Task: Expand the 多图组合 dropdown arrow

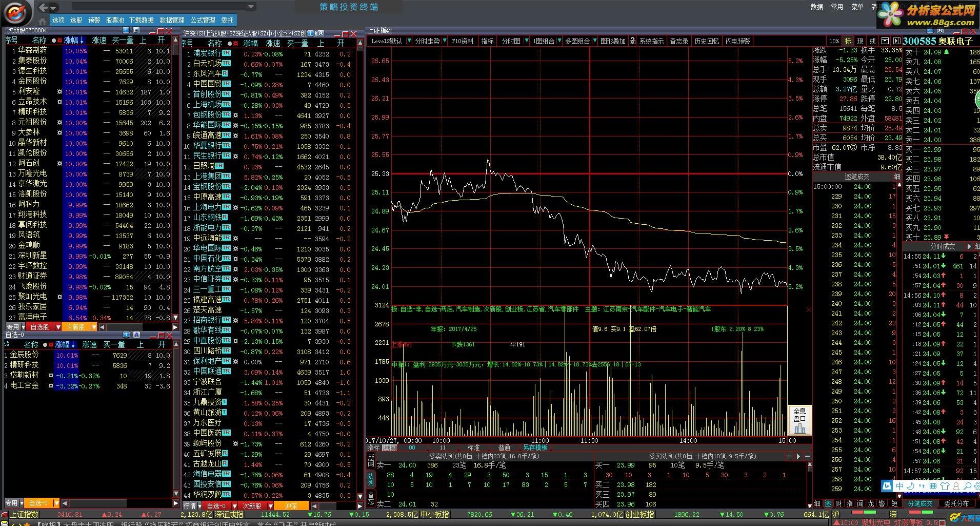Action: [594, 41]
